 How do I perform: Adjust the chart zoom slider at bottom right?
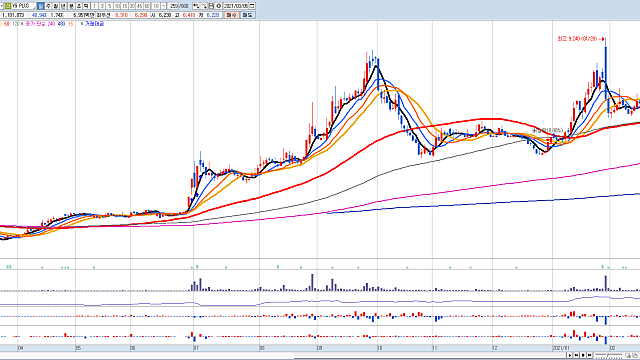[x=608, y=356]
